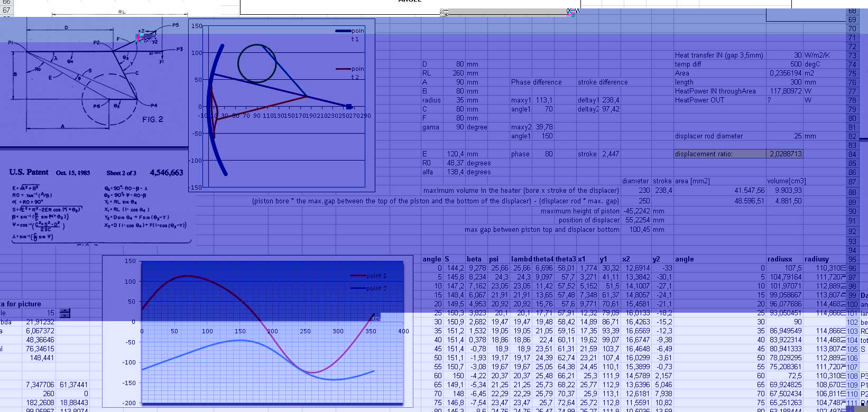
Task: Select the 'displacer rod diameter' cell
Action: point(720,136)
